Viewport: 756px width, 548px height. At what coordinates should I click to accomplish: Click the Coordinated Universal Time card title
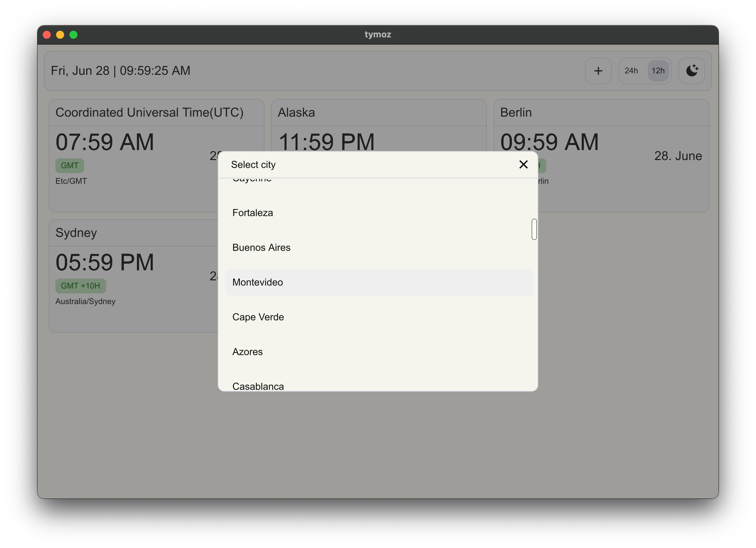tap(149, 113)
